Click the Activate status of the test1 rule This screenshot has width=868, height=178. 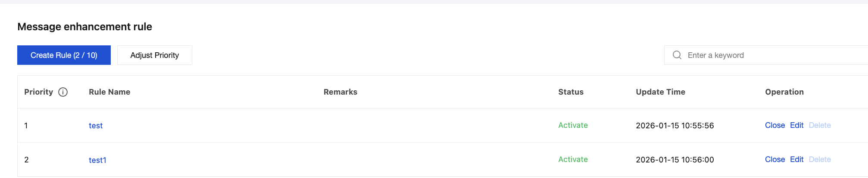(573, 159)
